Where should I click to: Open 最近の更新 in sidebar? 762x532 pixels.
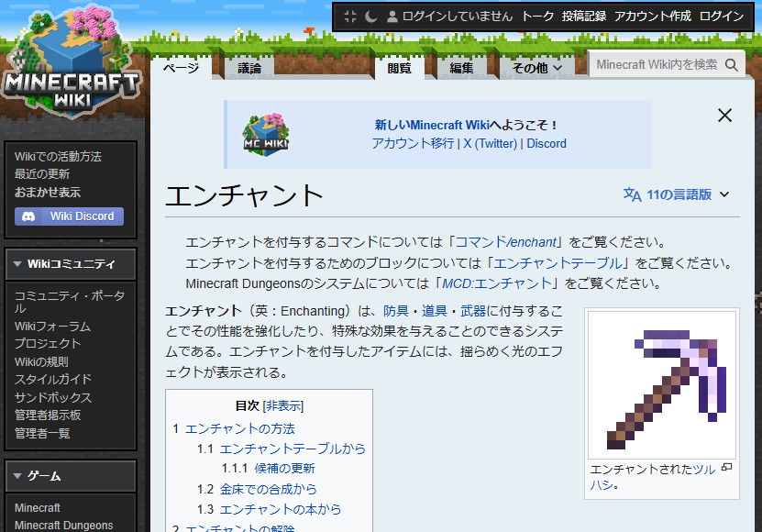click(x=42, y=174)
